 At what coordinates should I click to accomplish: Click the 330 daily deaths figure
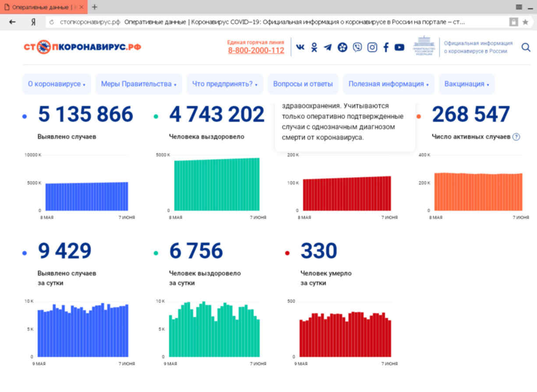[318, 251]
